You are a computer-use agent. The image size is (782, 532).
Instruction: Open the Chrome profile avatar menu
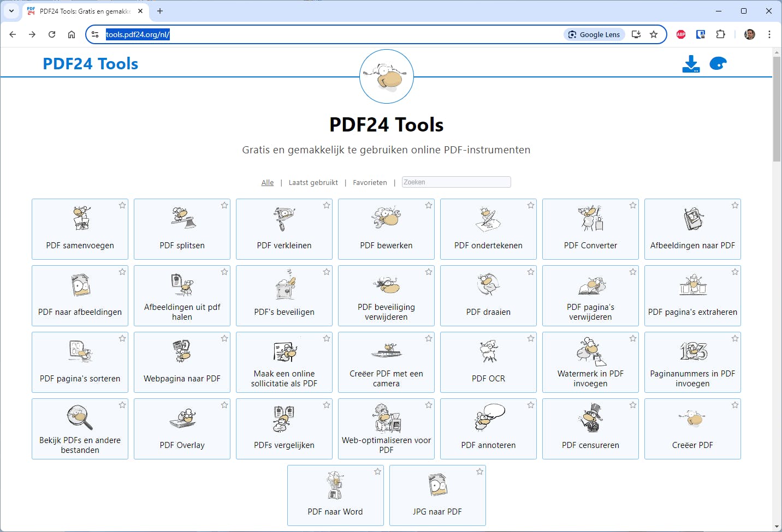click(750, 34)
